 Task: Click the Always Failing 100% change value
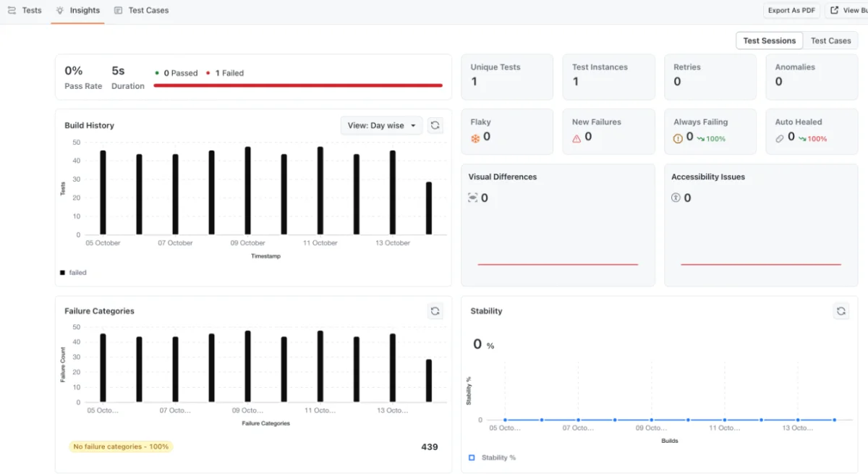pyautogui.click(x=715, y=139)
